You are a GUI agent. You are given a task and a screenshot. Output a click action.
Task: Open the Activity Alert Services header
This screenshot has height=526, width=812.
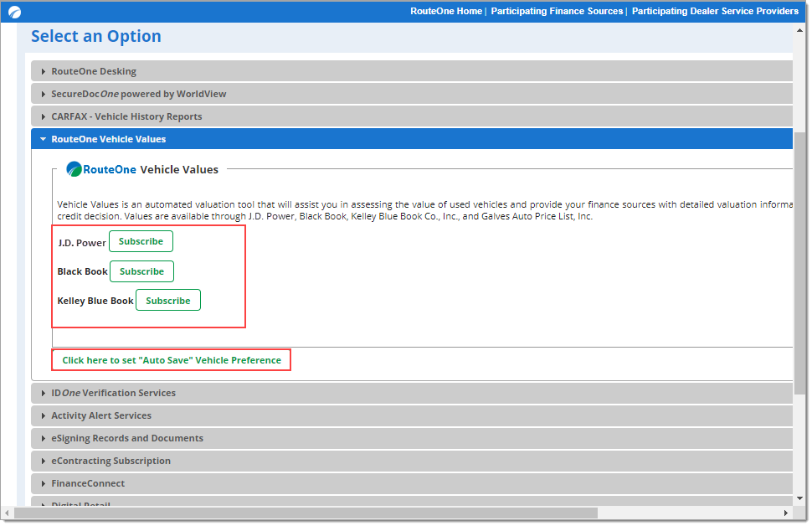pyautogui.click(x=412, y=416)
